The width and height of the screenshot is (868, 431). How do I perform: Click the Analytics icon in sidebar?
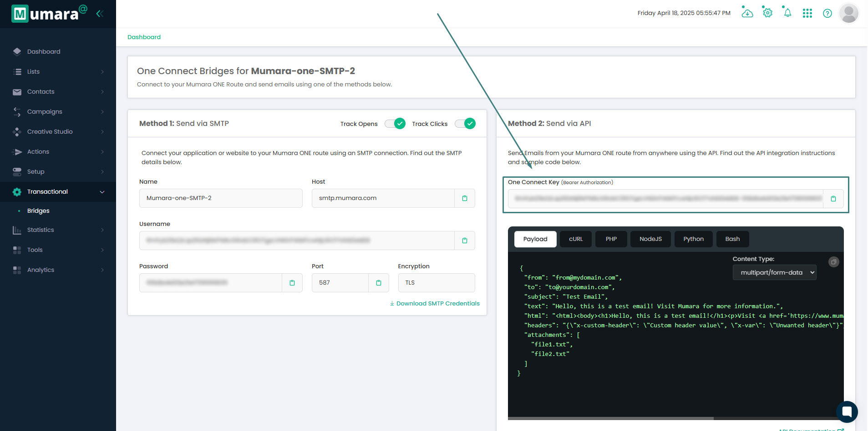17,270
